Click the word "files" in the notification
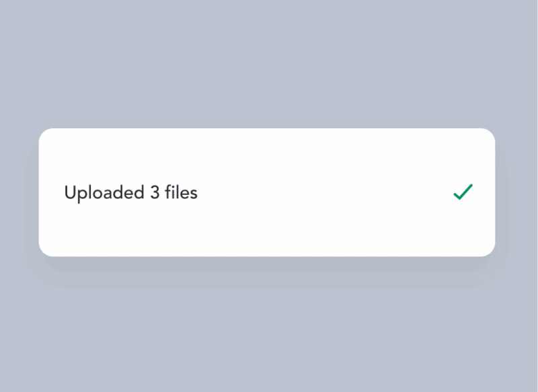The height and width of the screenshot is (392, 538). tap(181, 192)
